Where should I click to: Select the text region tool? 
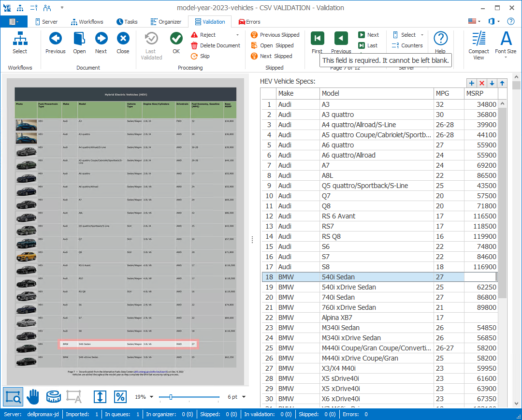(74, 397)
